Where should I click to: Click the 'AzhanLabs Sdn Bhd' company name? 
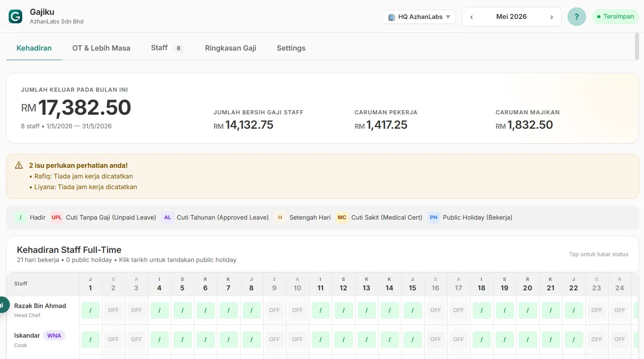point(57,21)
